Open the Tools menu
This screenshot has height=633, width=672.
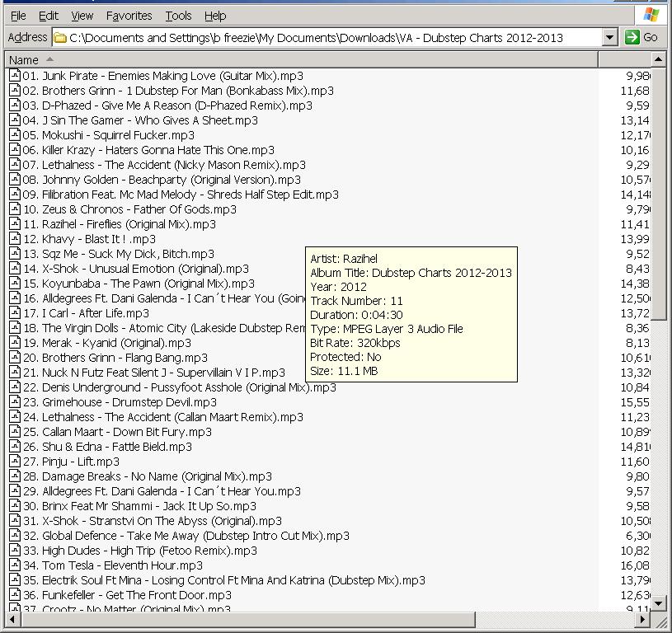click(x=178, y=16)
